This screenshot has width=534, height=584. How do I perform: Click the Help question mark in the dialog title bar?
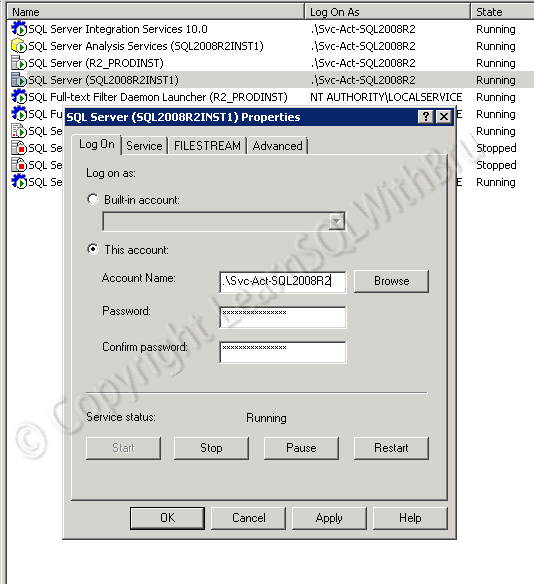click(426, 117)
